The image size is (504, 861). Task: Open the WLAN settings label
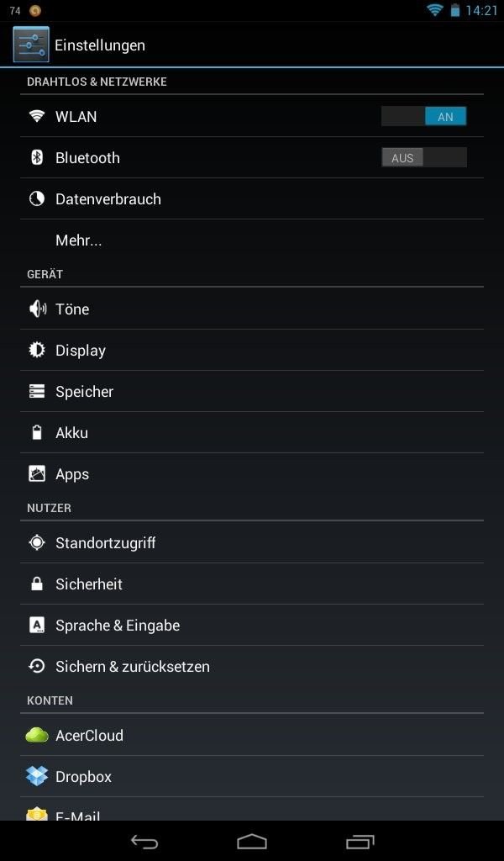click(x=76, y=116)
